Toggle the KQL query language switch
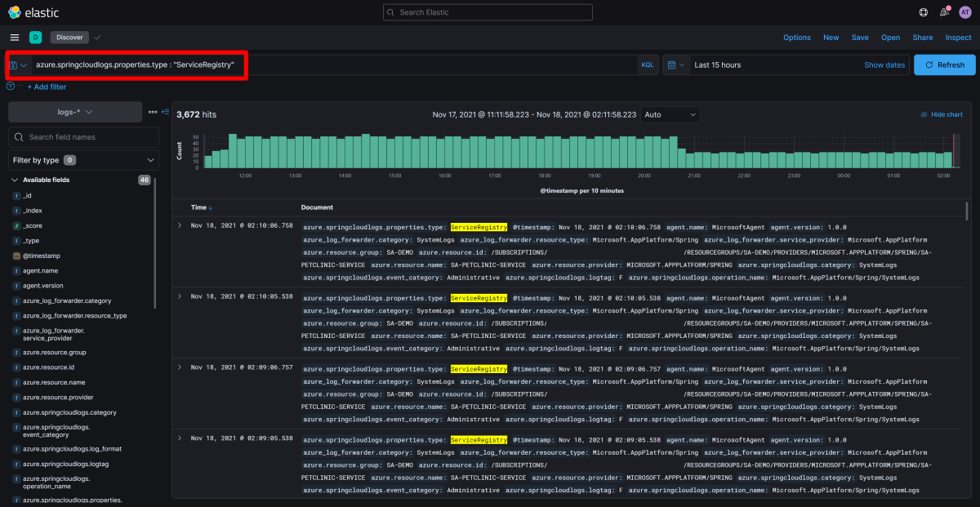 tap(647, 64)
